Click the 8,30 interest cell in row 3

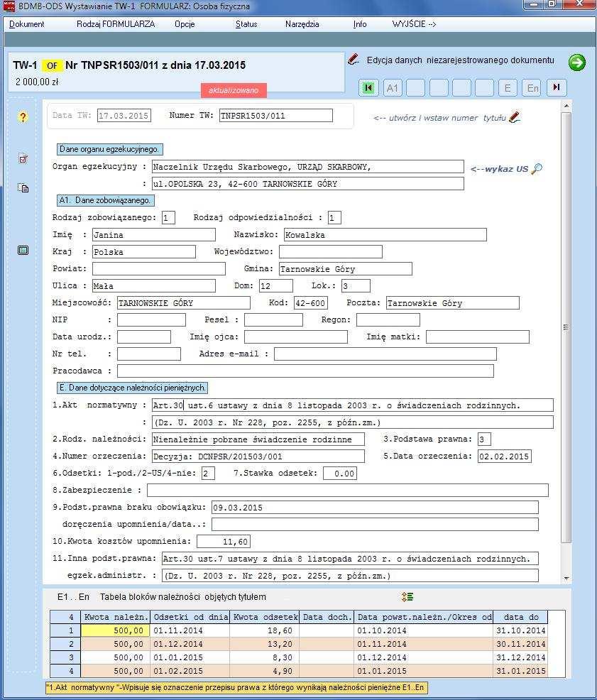265,657
